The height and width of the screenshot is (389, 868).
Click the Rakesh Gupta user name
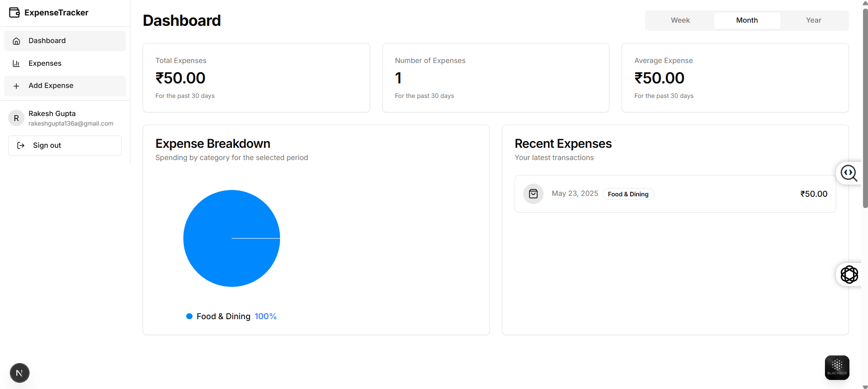coord(52,113)
